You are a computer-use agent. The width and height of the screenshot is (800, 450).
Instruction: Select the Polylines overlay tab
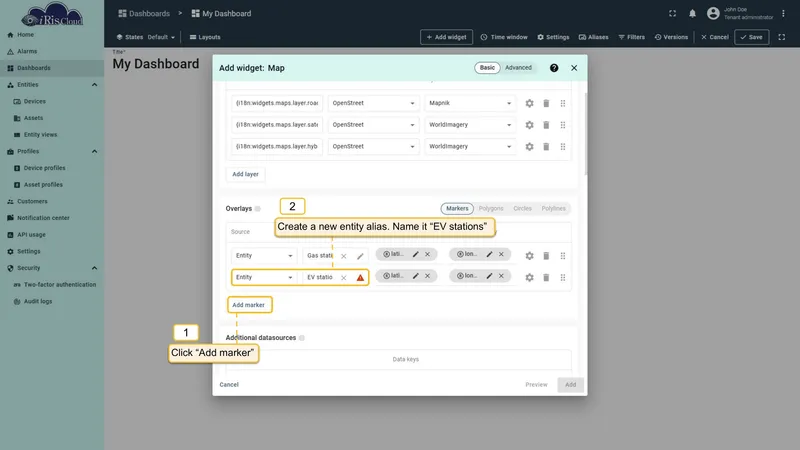554,209
